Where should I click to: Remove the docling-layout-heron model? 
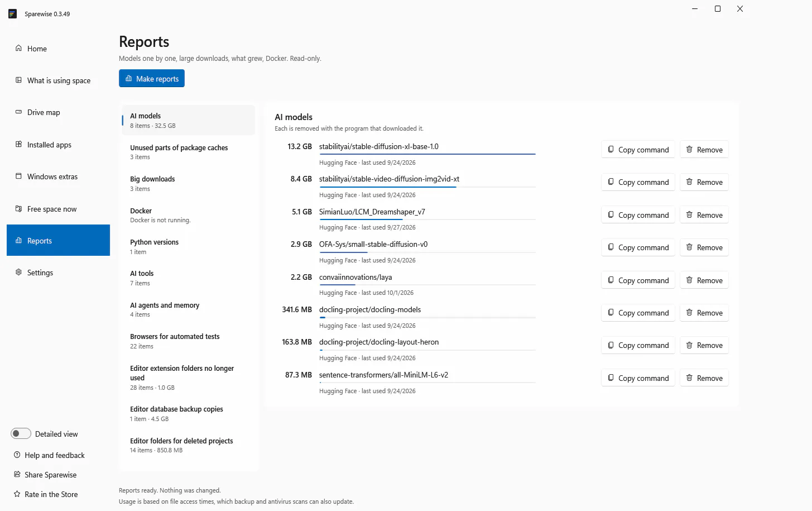point(704,345)
